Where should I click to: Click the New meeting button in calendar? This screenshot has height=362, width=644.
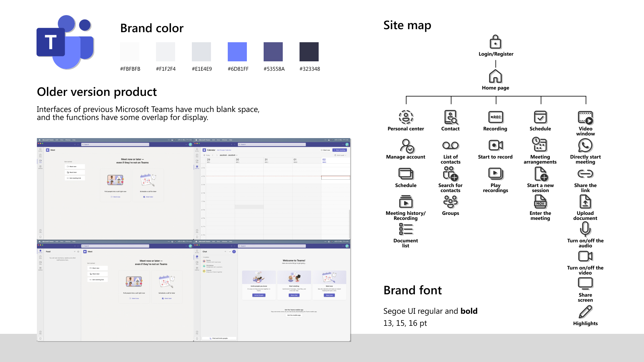click(x=339, y=150)
